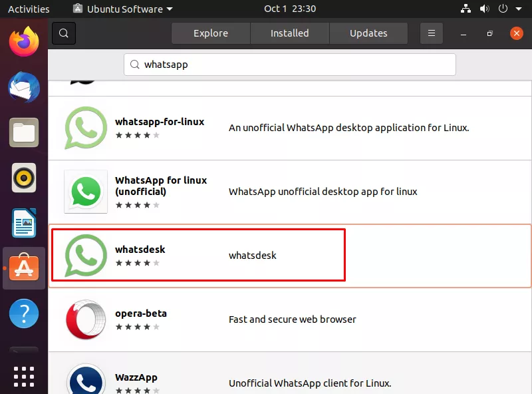Screen dimensions: 532x394
Task: Expand the system menu arrow in top bar
Action: click(x=519, y=9)
